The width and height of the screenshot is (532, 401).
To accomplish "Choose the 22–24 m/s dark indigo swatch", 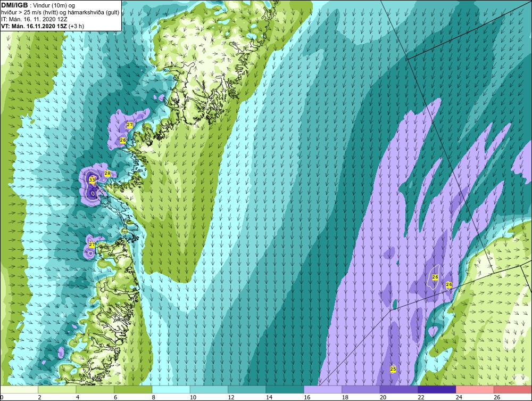I will tap(437, 389).
